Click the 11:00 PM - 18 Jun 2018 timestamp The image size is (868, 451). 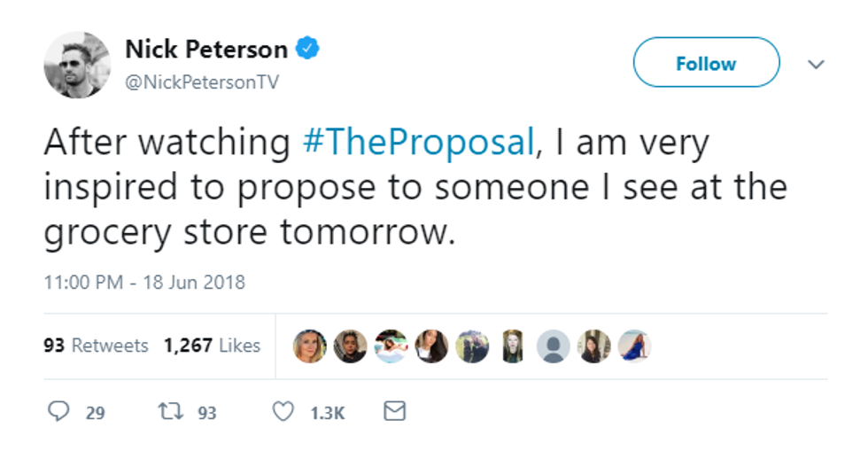(x=144, y=283)
